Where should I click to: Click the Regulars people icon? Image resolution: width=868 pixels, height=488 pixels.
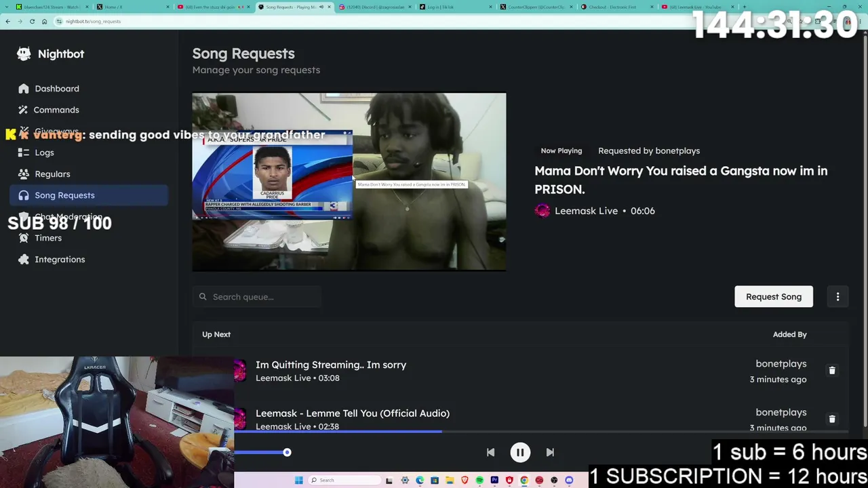[x=24, y=174]
